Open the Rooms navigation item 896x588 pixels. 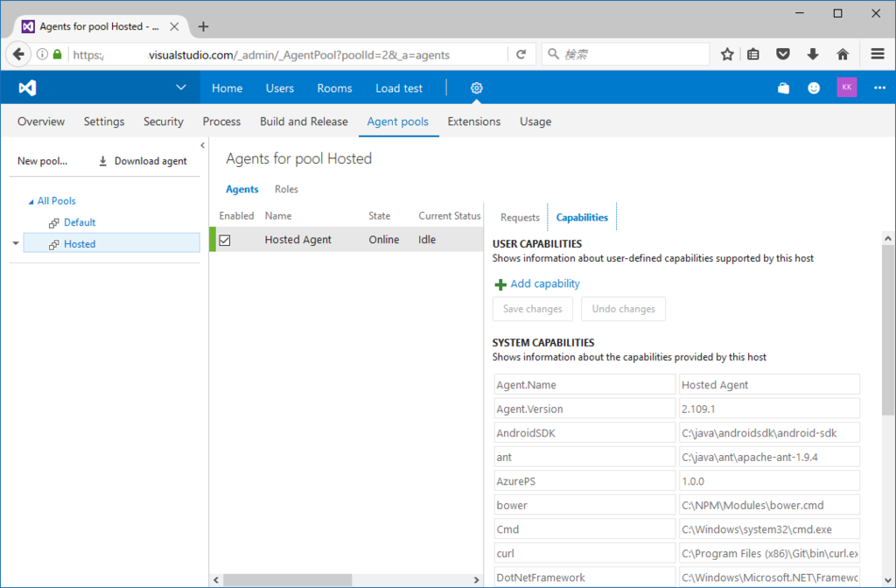click(334, 88)
